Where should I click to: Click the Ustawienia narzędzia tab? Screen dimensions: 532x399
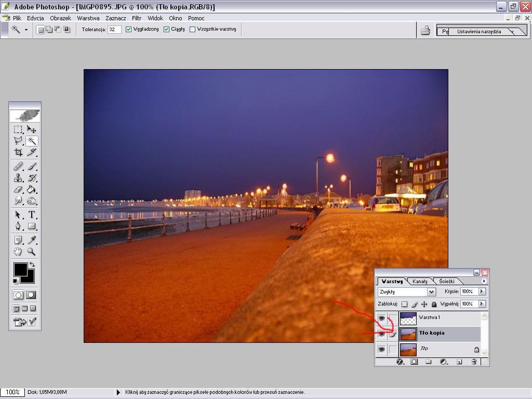click(479, 32)
